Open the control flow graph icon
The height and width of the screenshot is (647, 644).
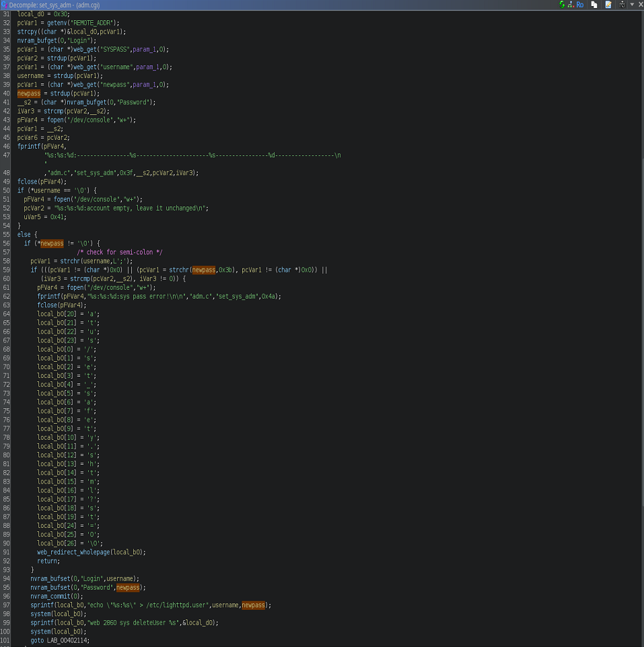tap(571, 5)
